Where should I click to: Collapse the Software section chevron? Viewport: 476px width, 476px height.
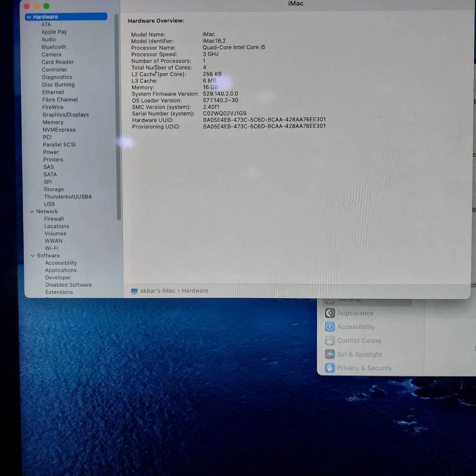click(33, 256)
